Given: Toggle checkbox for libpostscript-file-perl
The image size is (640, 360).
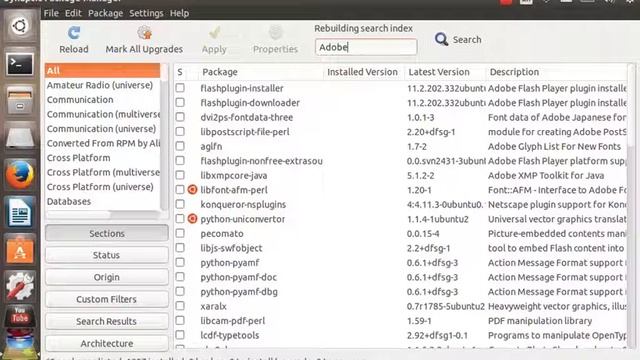Looking at the screenshot, I should tap(180, 131).
